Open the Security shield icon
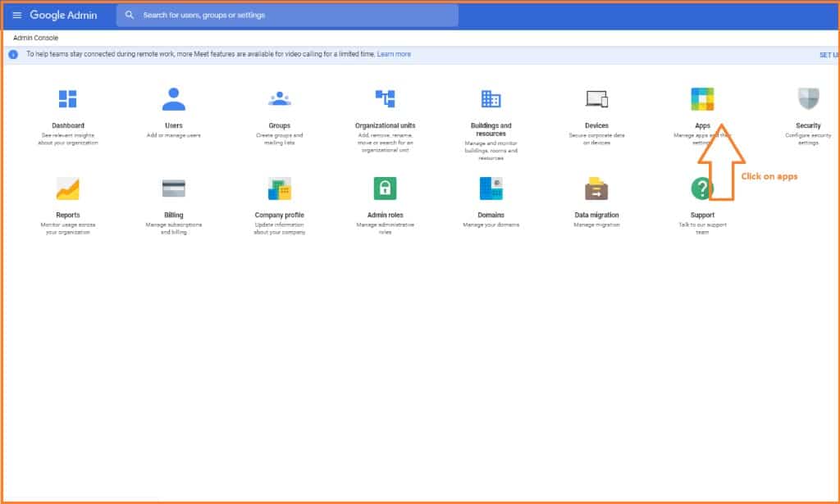Image resolution: width=840 pixels, height=504 pixels. pyautogui.click(x=808, y=99)
